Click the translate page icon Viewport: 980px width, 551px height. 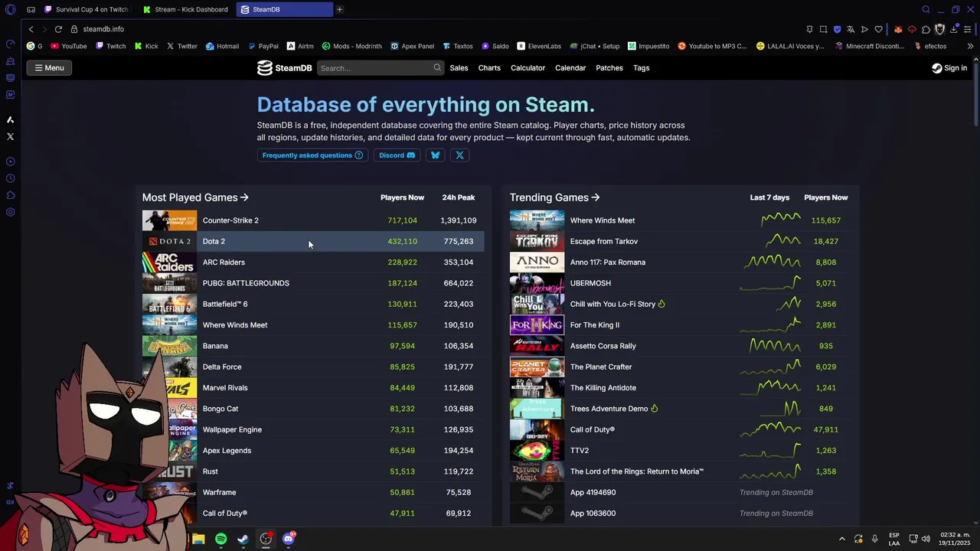click(x=851, y=29)
